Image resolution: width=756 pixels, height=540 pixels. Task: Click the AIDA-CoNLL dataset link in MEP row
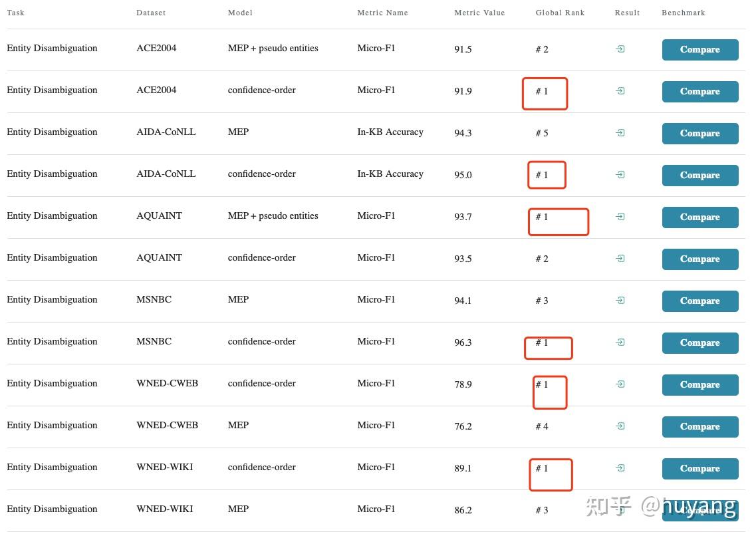(166, 132)
